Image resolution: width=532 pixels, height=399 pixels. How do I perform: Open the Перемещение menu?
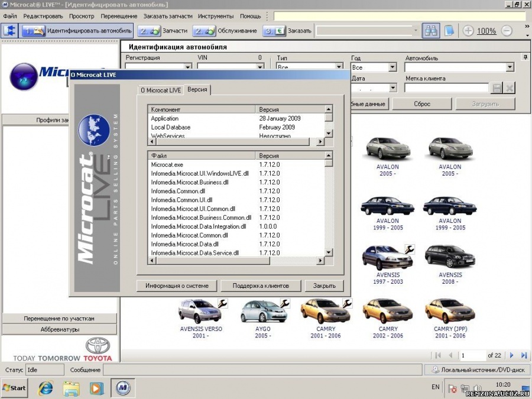point(119,16)
